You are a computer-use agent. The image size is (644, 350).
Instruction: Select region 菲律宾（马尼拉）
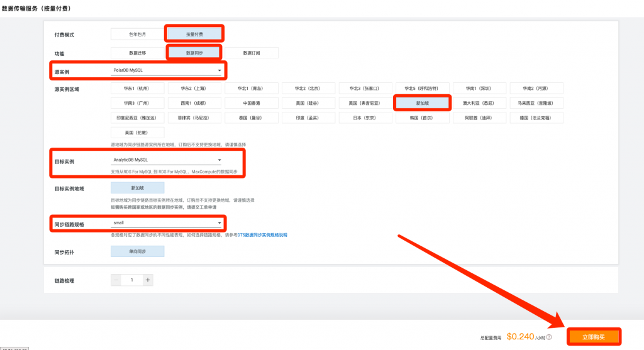point(194,118)
